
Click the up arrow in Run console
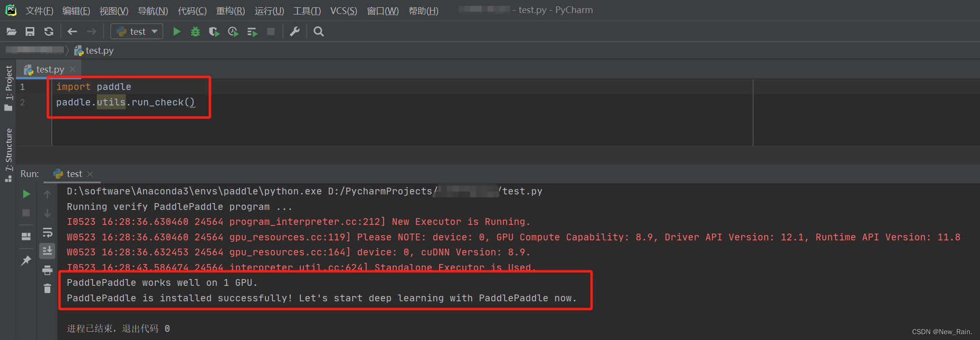(x=47, y=194)
